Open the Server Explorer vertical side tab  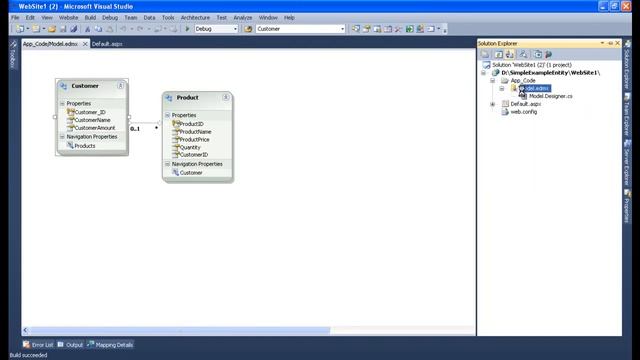coord(627,162)
